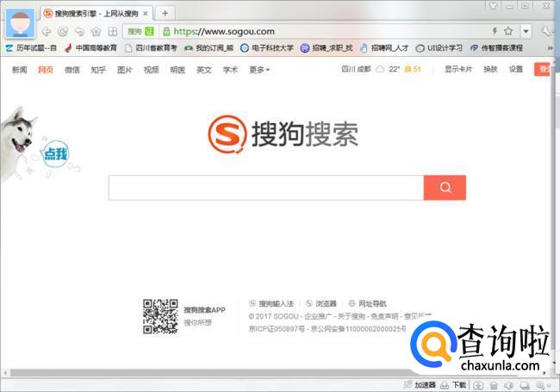Open the 浏览器 footer link
The image size is (560, 392).
click(x=321, y=303)
